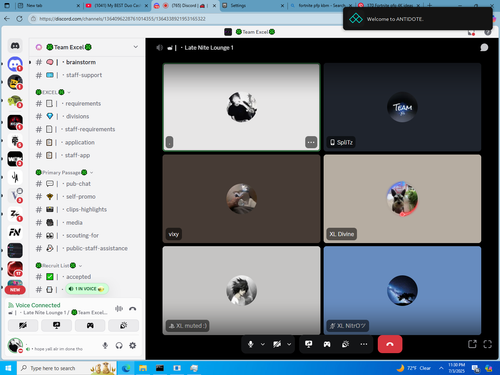Expand the Team Excel server menu chevron
The image size is (500, 375).
coord(136,47)
